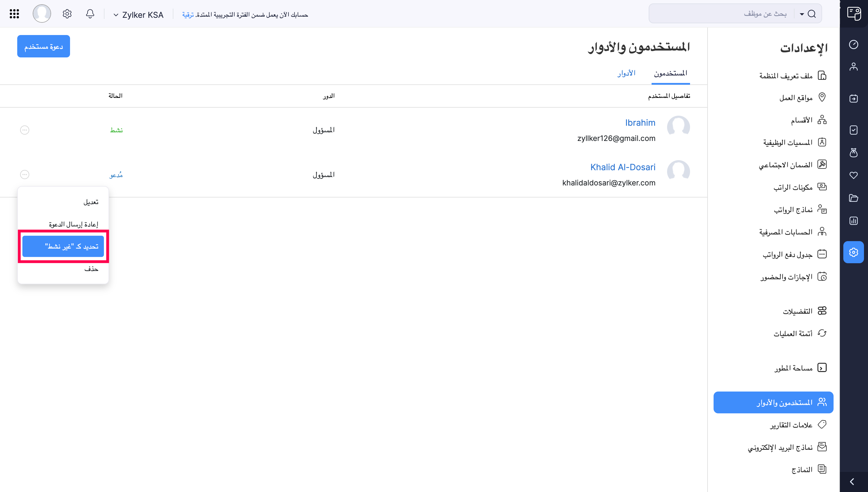
Task: Open the search filter dropdown arrow
Action: 801,14
